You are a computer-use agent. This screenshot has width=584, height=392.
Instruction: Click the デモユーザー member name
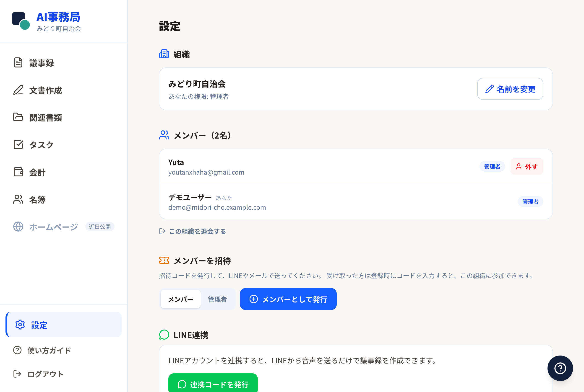point(190,198)
